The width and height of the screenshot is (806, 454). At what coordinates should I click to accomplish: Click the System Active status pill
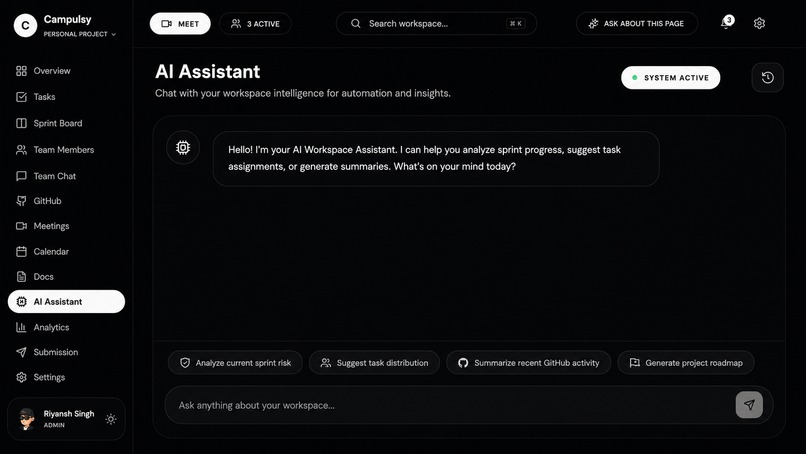coord(670,78)
